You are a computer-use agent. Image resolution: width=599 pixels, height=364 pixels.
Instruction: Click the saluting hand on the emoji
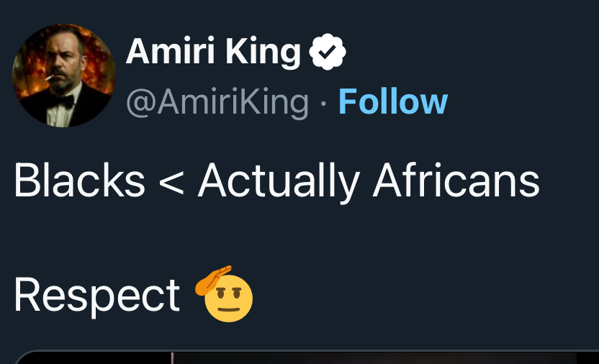coord(214,278)
